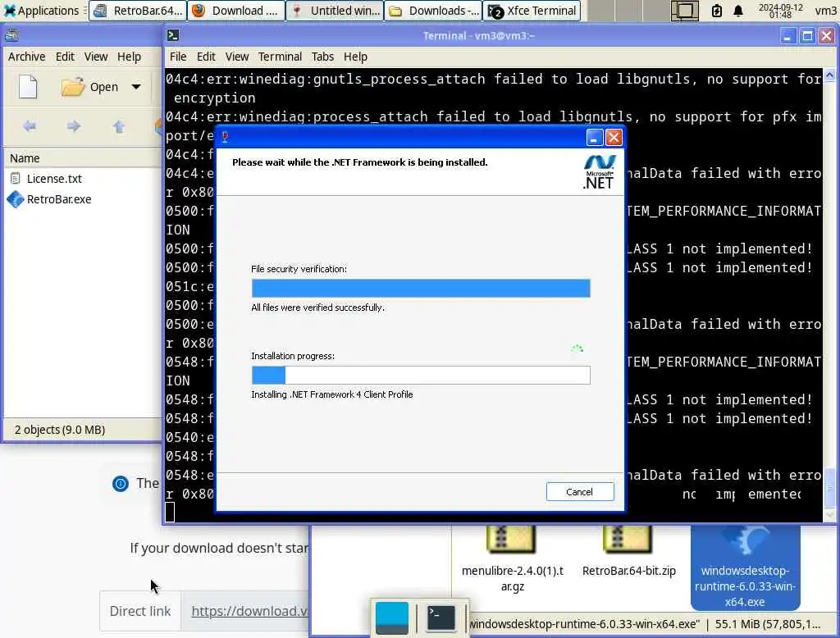The width and height of the screenshot is (840, 638).
Task: Click the wine glass icon in installer title bar
Action: pos(225,137)
